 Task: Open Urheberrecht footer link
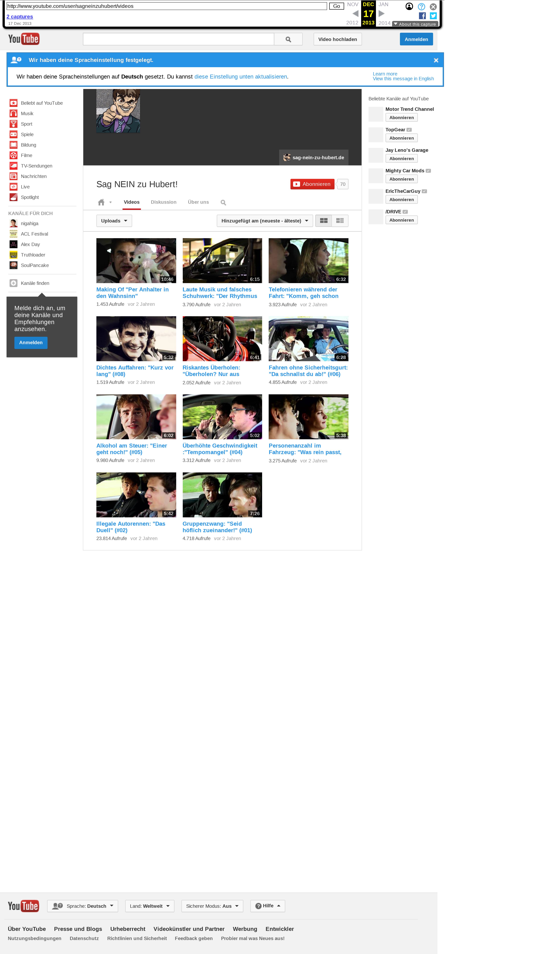pos(128,929)
